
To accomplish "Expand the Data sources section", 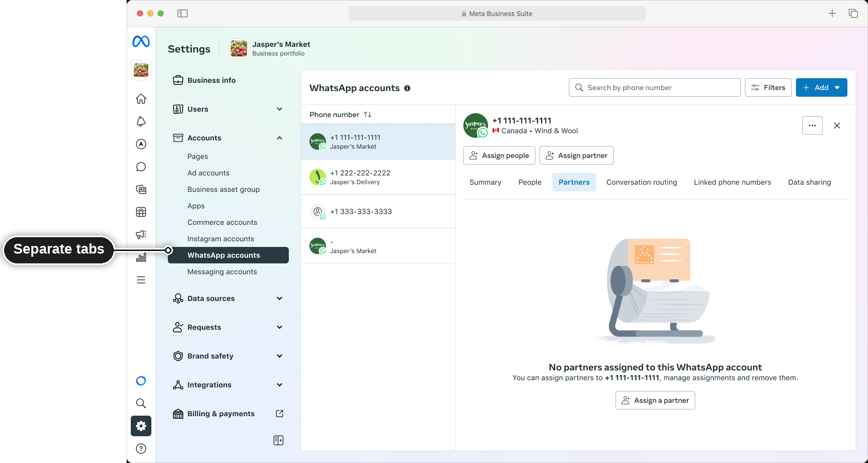I will 280,298.
